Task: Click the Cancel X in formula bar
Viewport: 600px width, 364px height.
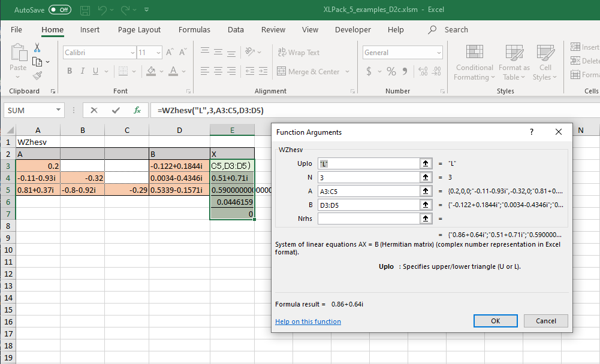Action: (94, 111)
